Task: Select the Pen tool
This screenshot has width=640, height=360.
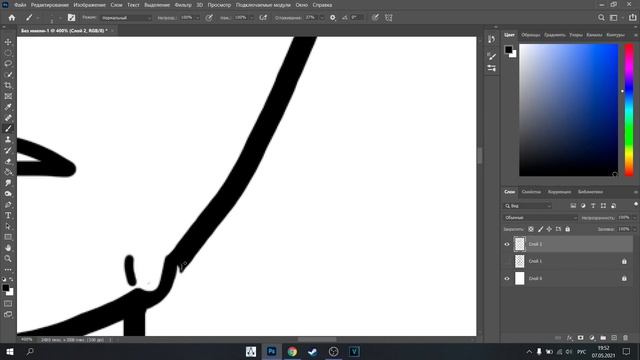Action: (8, 204)
